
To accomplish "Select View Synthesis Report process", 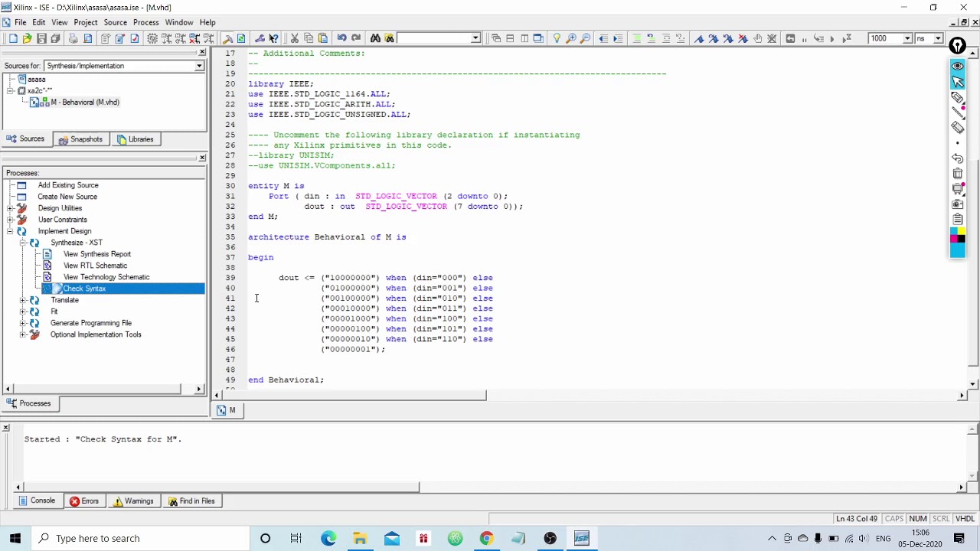I will pos(97,254).
